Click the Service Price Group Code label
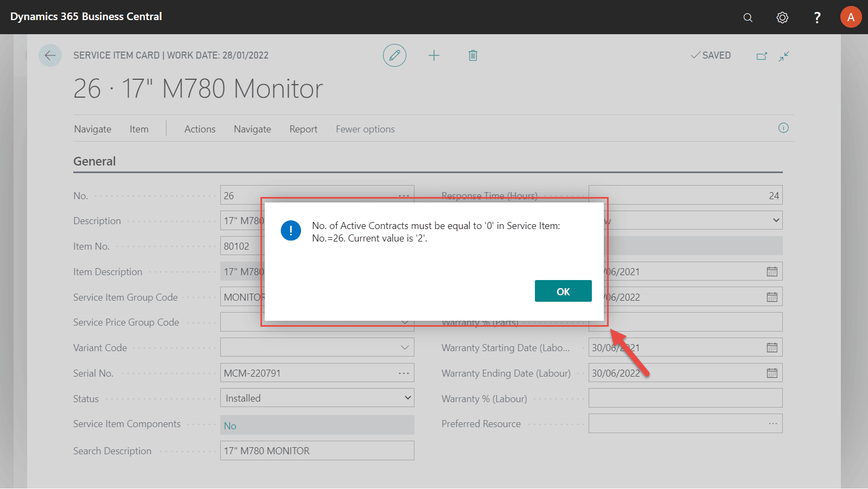Screen dimensions: 868x489 point(126,322)
